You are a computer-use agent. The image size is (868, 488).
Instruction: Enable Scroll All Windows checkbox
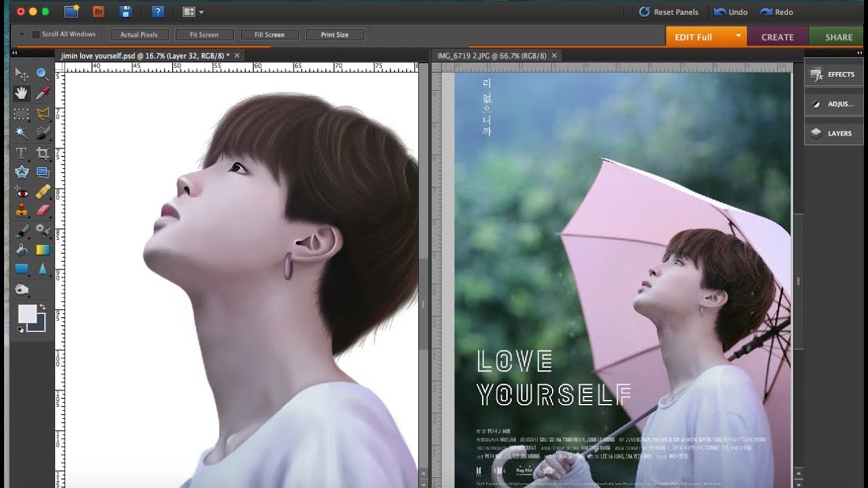[x=36, y=34]
